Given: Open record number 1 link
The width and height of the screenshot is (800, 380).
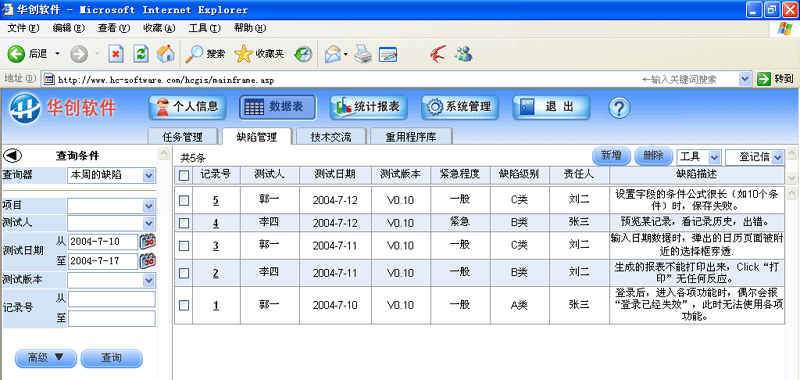Looking at the screenshot, I should tap(216, 305).
